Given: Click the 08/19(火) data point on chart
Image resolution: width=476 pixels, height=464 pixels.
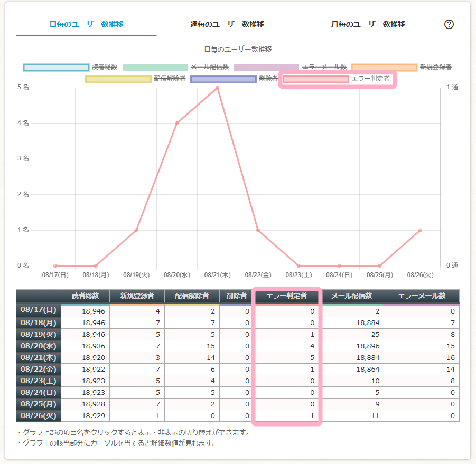Looking at the screenshot, I should tap(136, 230).
